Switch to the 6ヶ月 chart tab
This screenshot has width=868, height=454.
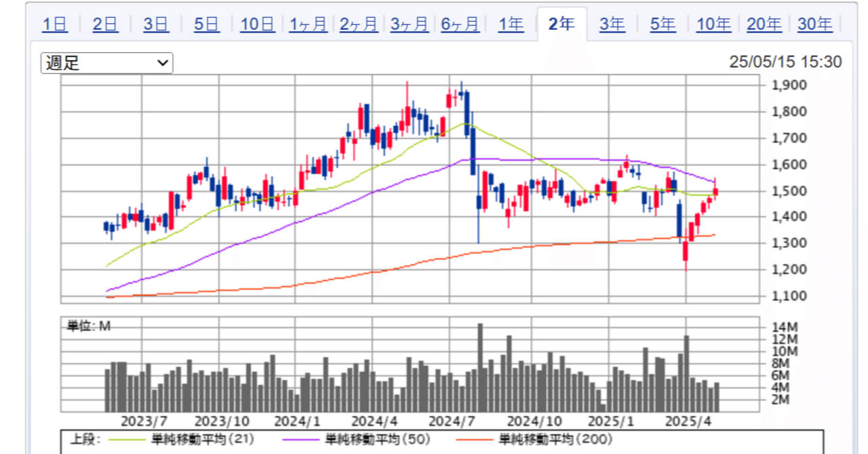click(x=460, y=25)
